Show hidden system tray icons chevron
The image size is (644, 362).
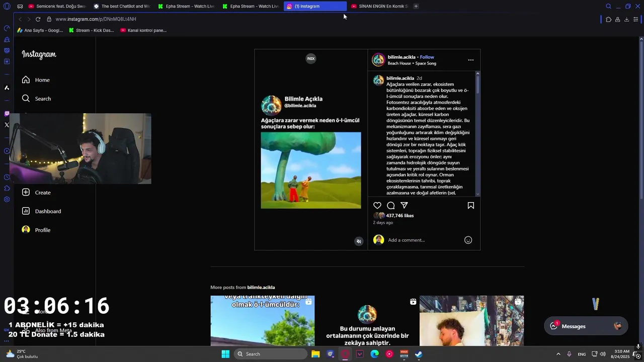click(x=558, y=354)
